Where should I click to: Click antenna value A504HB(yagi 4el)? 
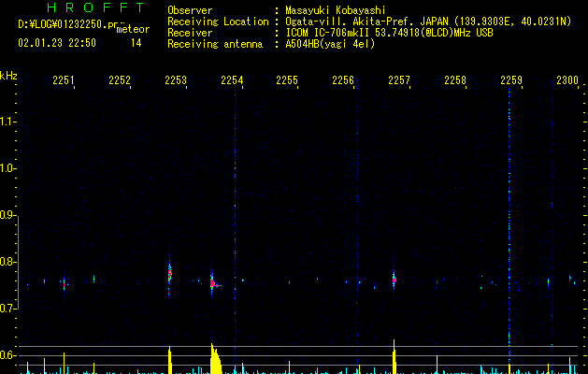(330, 44)
